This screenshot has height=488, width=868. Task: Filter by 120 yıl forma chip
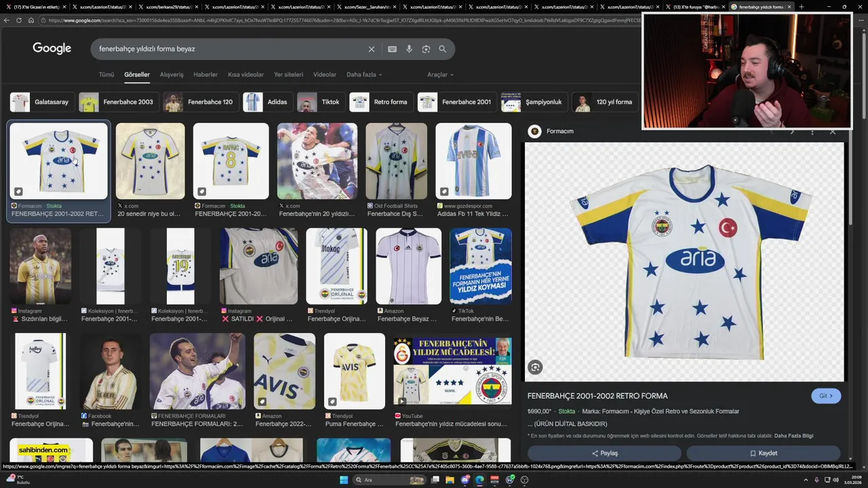click(x=605, y=102)
